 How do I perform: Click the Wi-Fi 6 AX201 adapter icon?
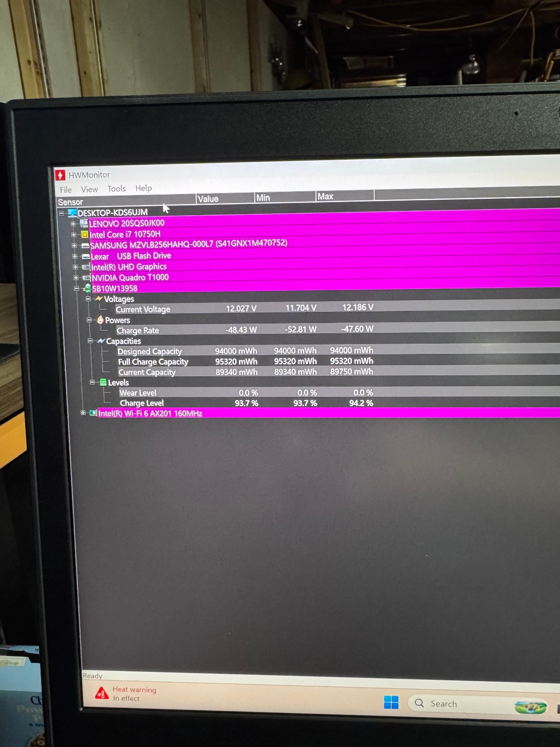coord(93,413)
